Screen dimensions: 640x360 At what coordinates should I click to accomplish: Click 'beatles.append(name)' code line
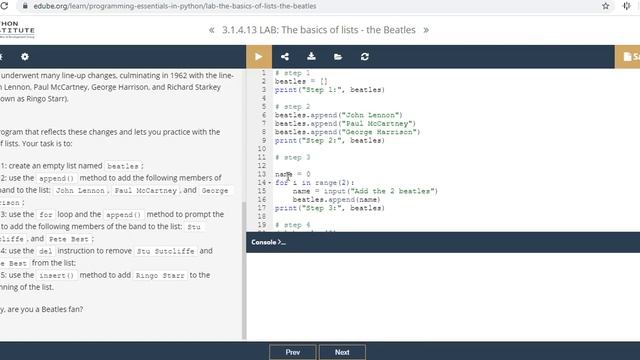click(336, 200)
